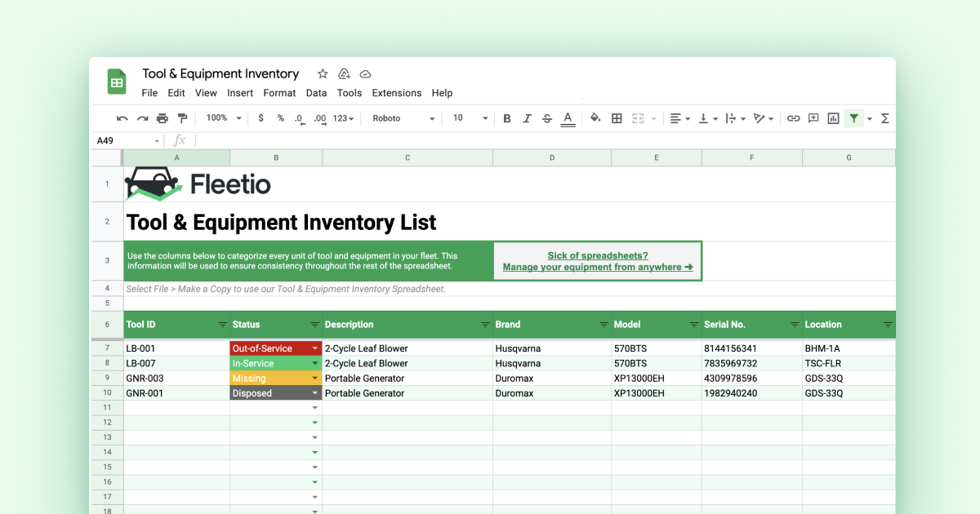Screen dimensions: 980x514
Task: Open the Location column filter
Action: [x=888, y=325]
